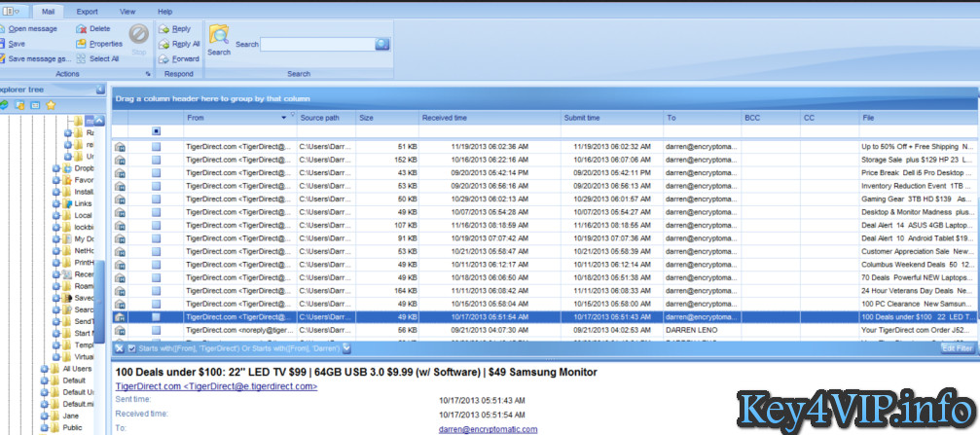Viewport: 980px width, 435px height.
Task: Tick the checkbox of the 164 KB message
Action: click(157, 291)
